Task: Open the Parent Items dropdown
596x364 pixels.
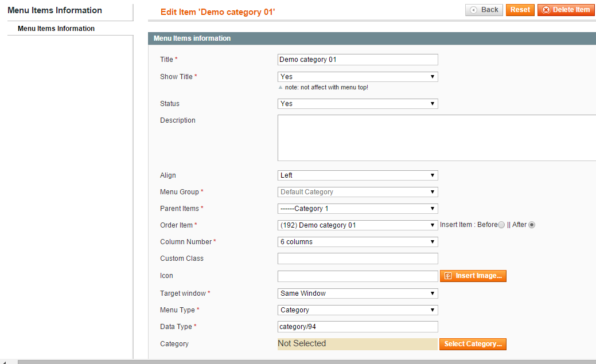Action: 358,209
